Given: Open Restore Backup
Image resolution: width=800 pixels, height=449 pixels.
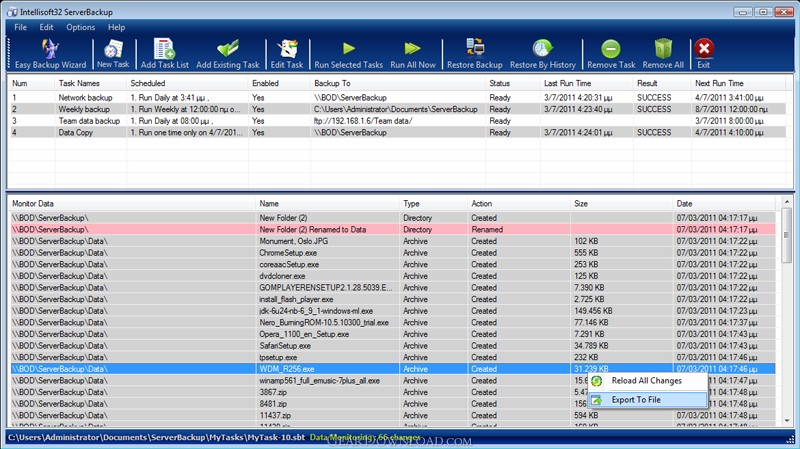Looking at the screenshot, I should click(x=474, y=54).
